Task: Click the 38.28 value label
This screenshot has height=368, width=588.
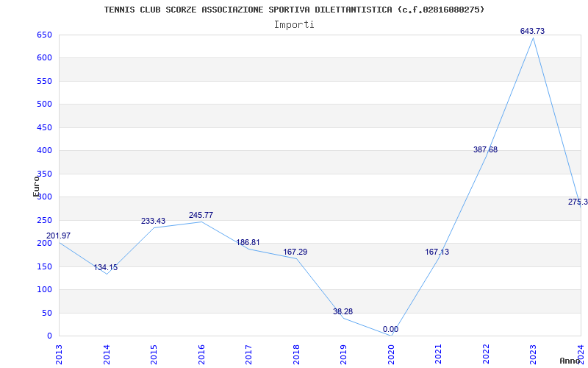Action: tap(343, 312)
